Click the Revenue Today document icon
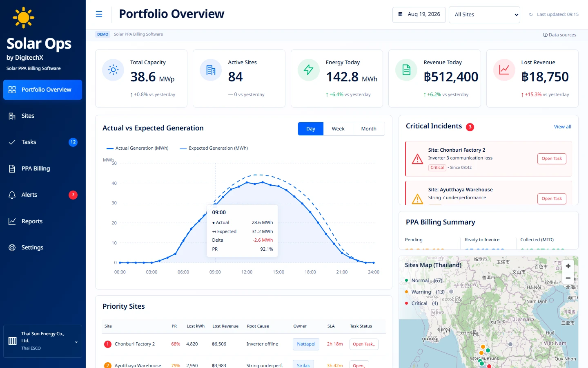 coord(406,70)
